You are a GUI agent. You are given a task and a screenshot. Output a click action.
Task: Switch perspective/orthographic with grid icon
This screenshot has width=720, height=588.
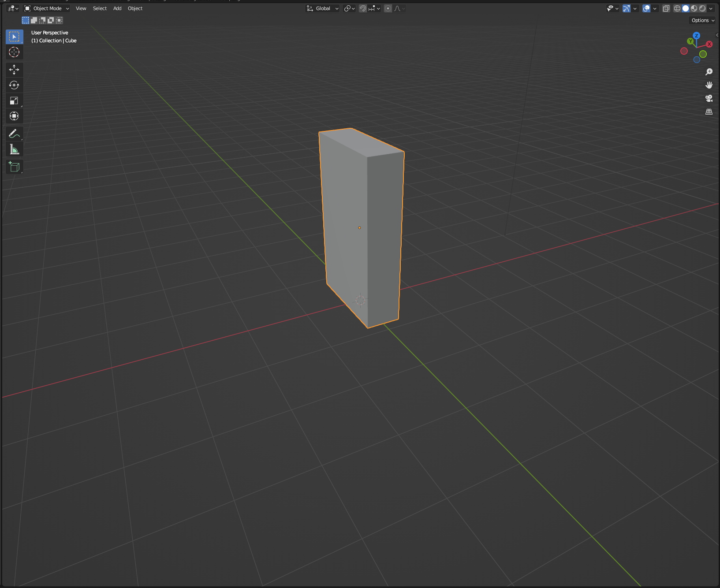click(x=709, y=112)
